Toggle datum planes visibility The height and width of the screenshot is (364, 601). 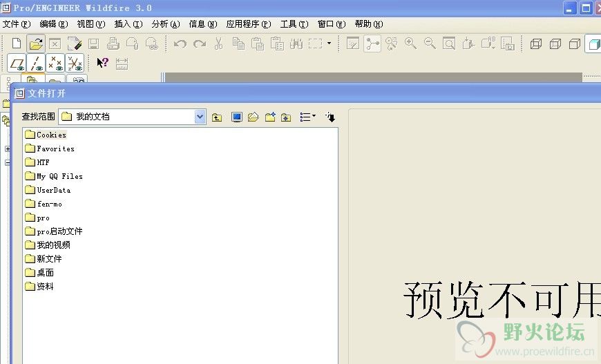pyautogui.click(x=17, y=64)
